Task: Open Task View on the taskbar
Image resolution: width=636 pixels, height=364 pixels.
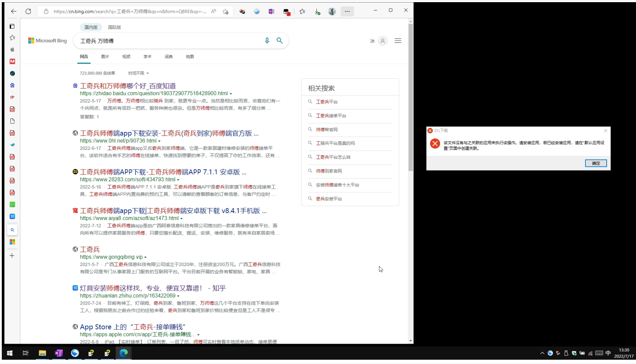Action: tap(25, 353)
